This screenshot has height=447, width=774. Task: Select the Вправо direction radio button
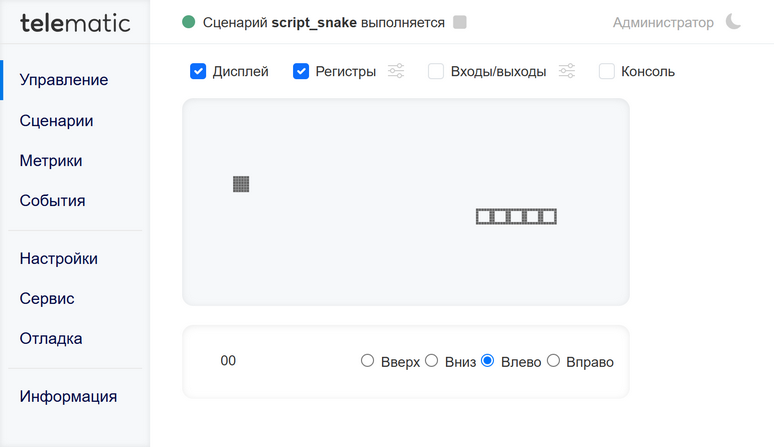pos(553,361)
